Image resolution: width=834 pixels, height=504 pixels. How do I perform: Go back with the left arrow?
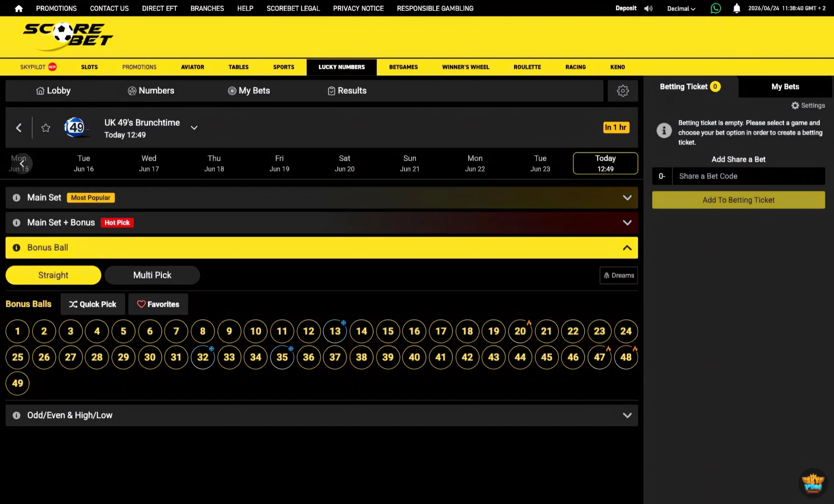point(19,128)
